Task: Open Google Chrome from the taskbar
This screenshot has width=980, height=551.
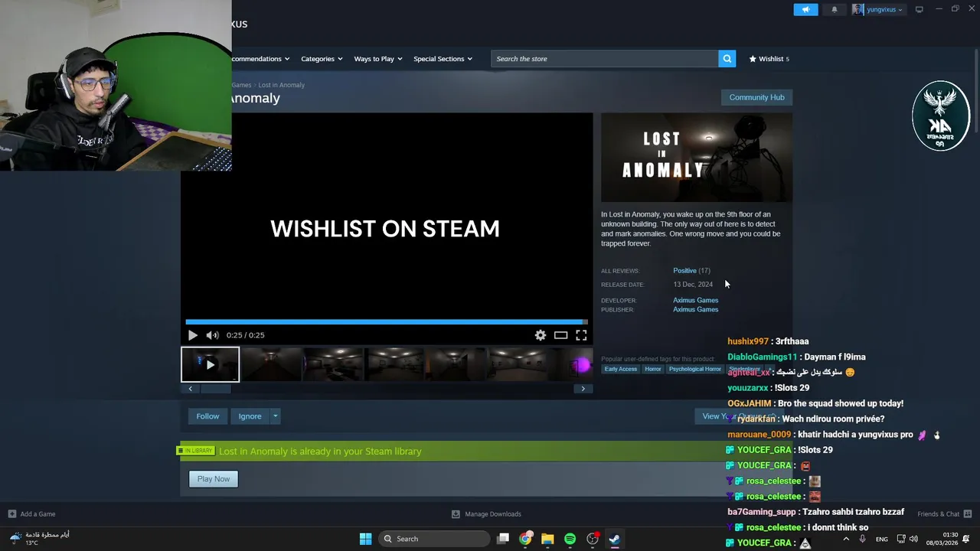Action: click(x=525, y=539)
